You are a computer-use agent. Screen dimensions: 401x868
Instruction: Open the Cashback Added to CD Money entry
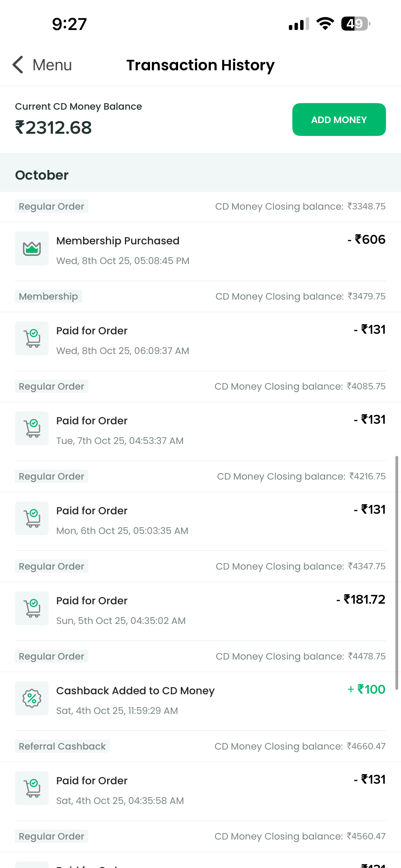135,691
